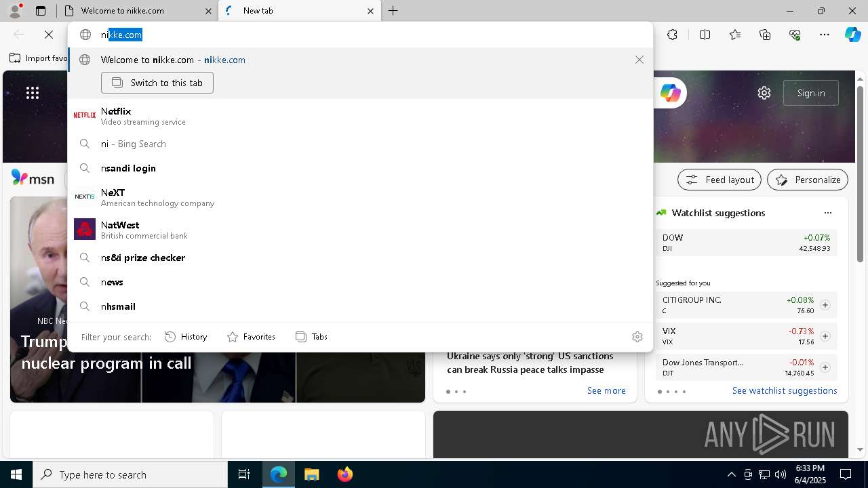Open the Extensions icon

coord(672,35)
